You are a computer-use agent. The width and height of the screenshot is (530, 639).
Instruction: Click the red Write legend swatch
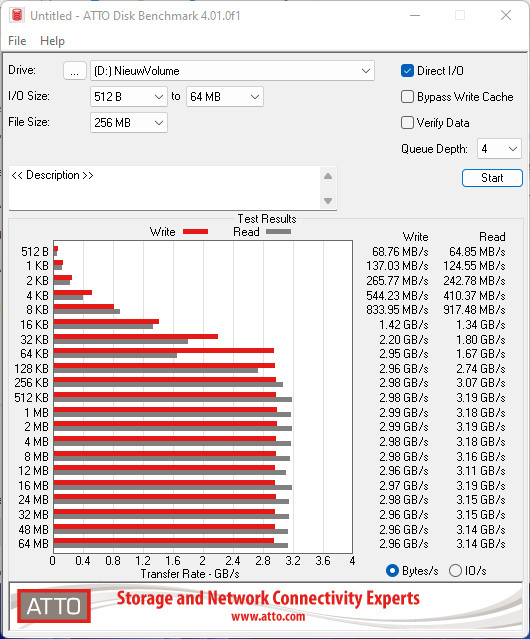click(196, 231)
